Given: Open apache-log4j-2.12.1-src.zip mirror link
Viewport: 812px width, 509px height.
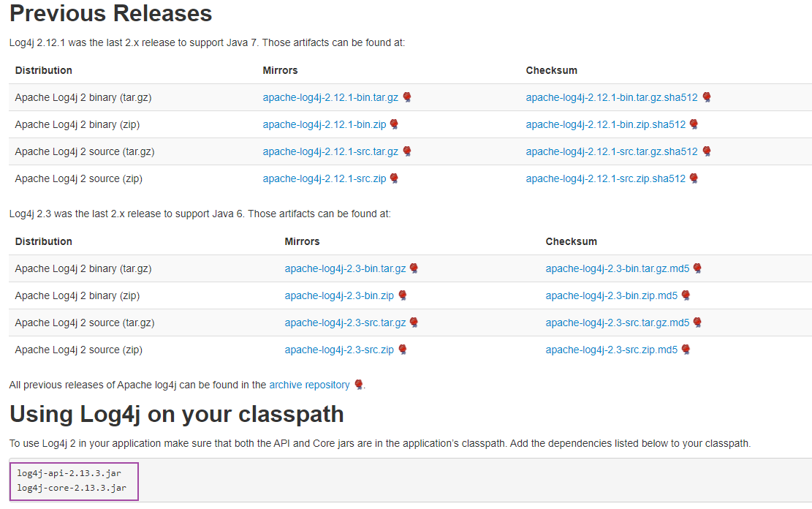Looking at the screenshot, I should (x=325, y=178).
